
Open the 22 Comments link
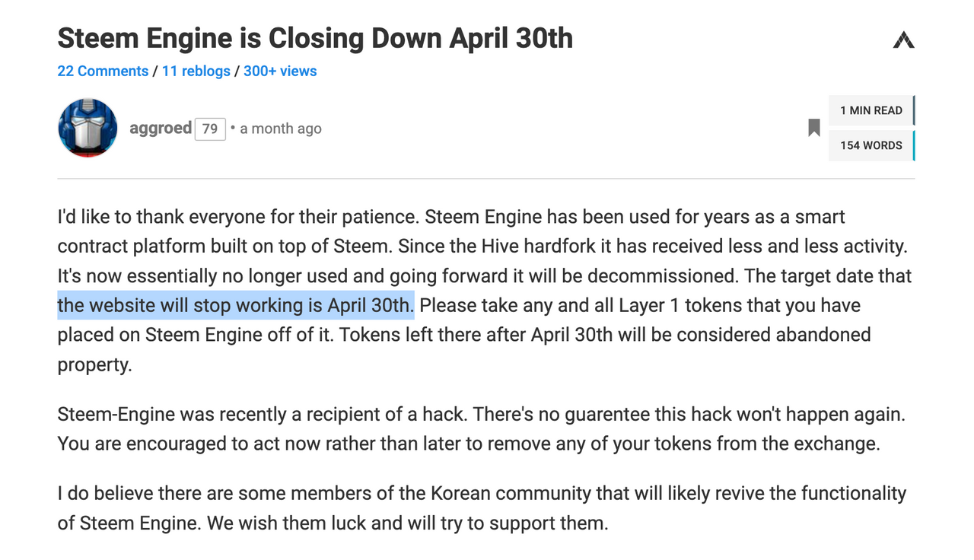coord(103,71)
